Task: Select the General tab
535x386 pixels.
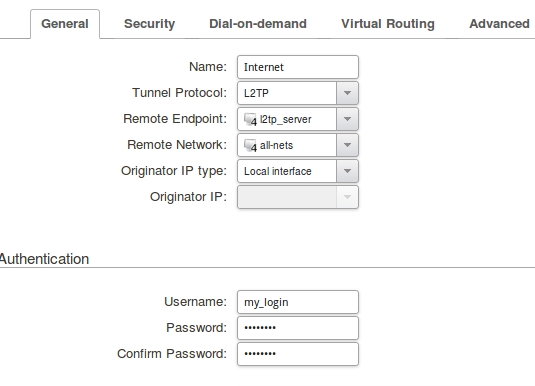Action: [65, 24]
